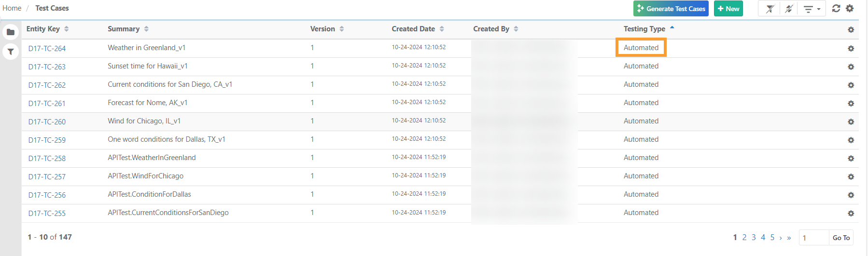Go to next page with single arrow
Image resolution: width=868 pixels, height=256 pixels.
tap(781, 238)
